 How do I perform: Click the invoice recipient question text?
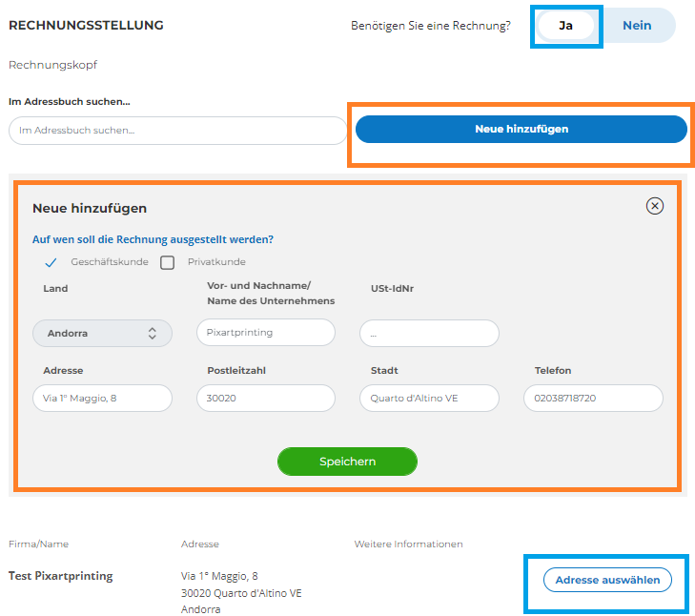click(153, 239)
